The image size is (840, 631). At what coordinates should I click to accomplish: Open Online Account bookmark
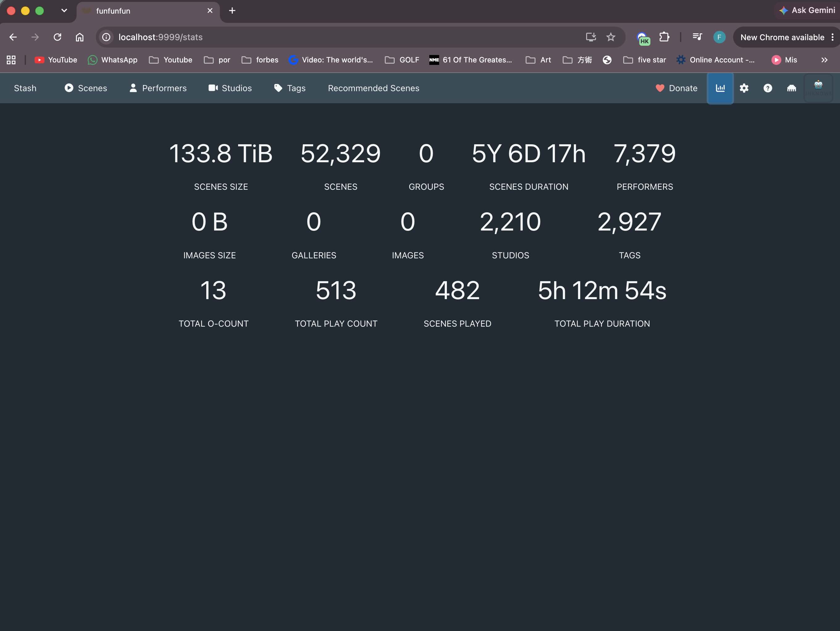[716, 60]
